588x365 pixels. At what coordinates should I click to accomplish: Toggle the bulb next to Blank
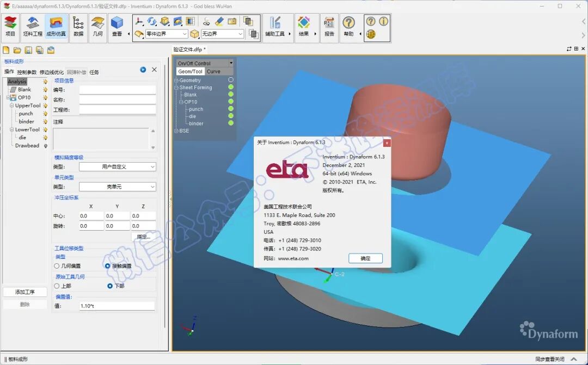[x=45, y=90]
